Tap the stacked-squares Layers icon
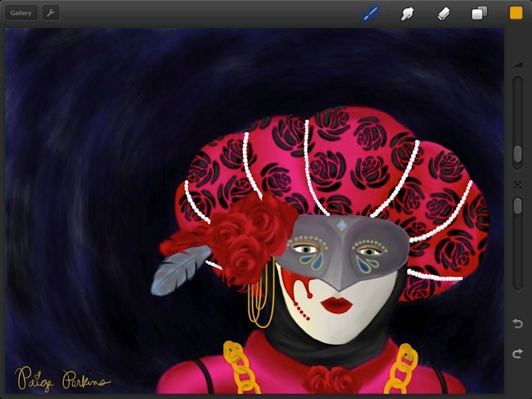 pyautogui.click(x=480, y=12)
